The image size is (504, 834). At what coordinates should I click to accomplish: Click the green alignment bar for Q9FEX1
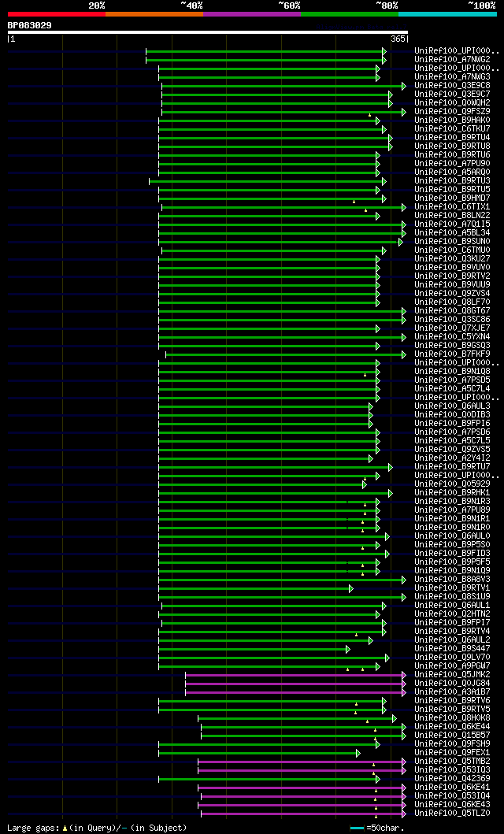click(x=259, y=753)
